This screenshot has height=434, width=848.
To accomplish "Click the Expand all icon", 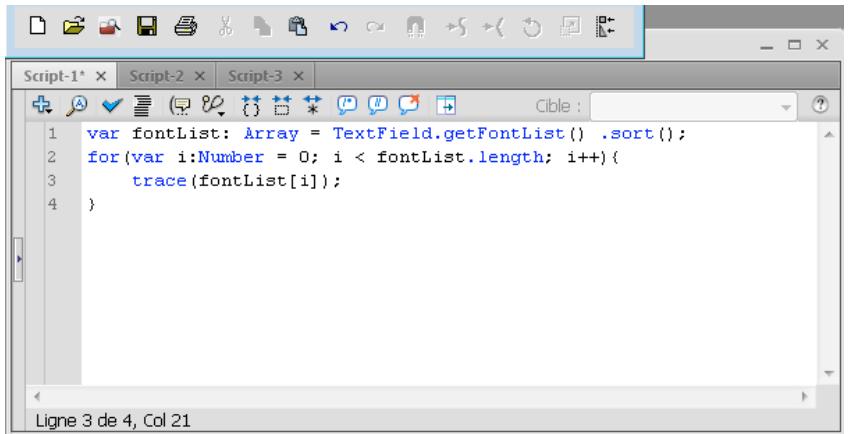I will (313, 106).
